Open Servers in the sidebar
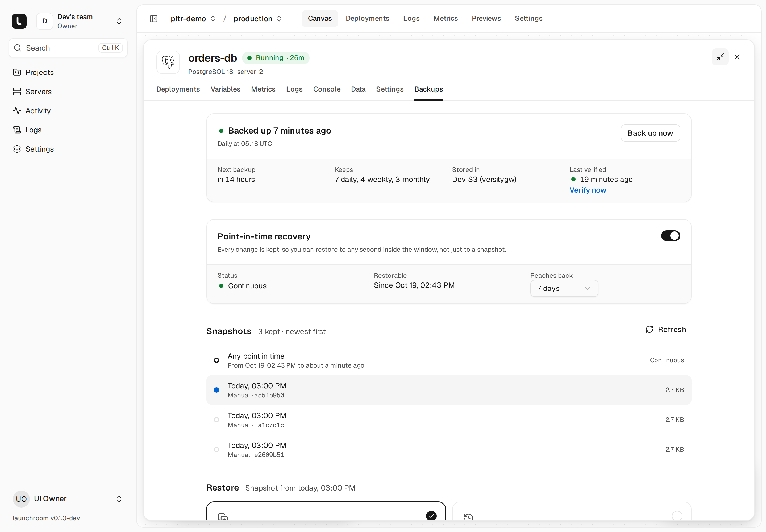Image resolution: width=766 pixels, height=532 pixels. point(68,91)
